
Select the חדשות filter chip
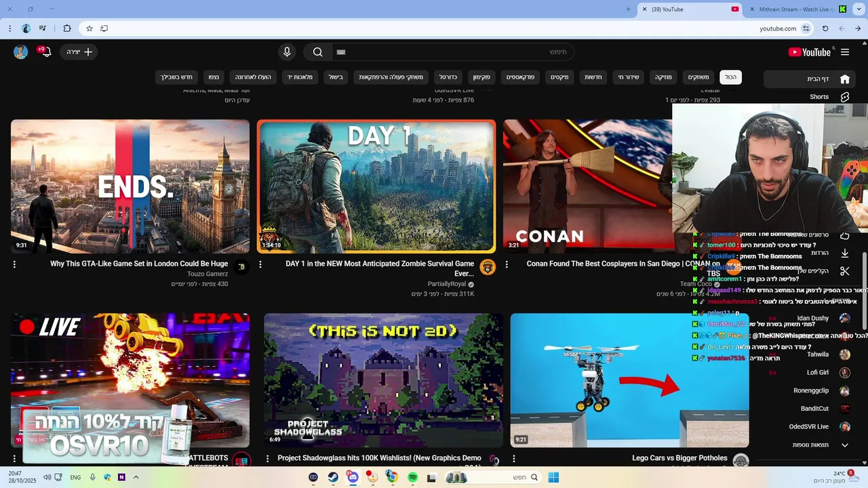[x=593, y=77]
